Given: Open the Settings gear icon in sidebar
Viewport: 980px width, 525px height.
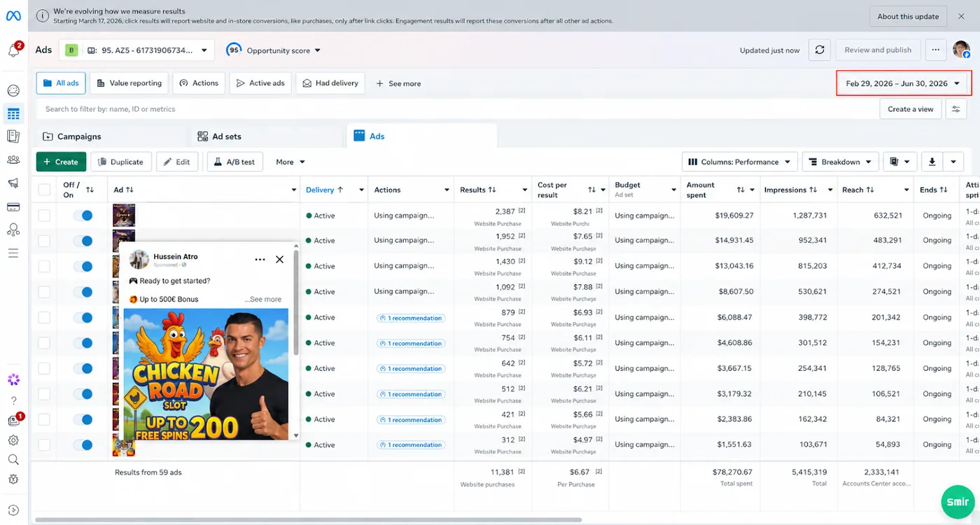Looking at the screenshot, I should (13, 440).
